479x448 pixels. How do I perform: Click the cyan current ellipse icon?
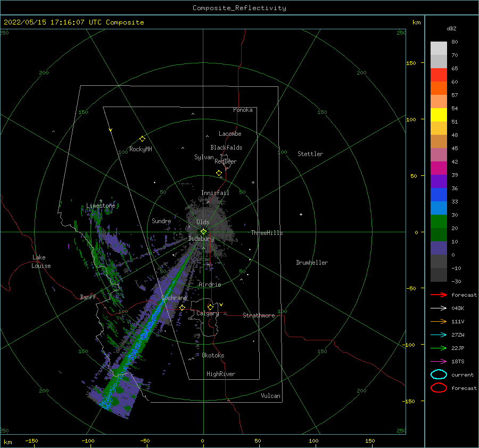pos(439,374)
